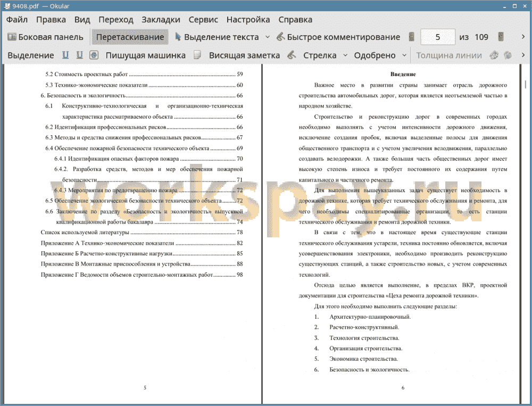Viewport: 532px width, 406px height.
Task: Go to next page icon
Action: click(x=501, y=37)
